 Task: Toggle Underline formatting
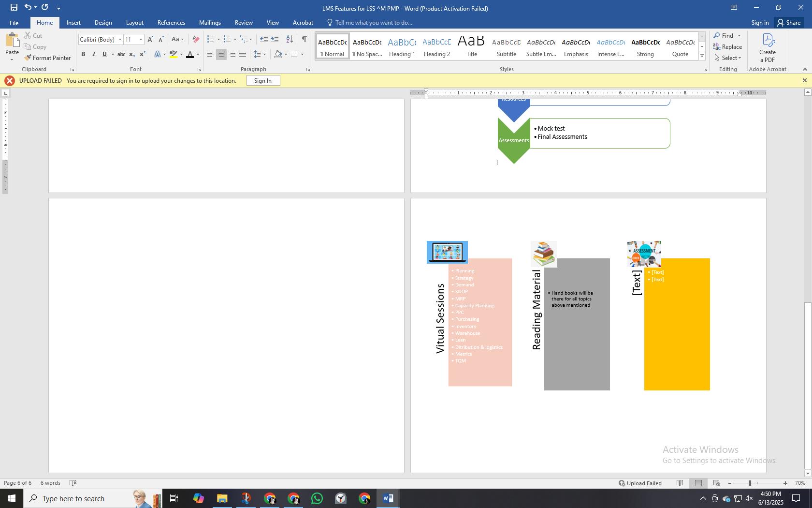104,54
